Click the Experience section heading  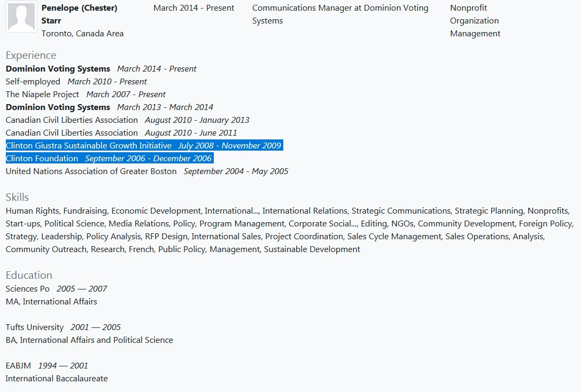point(30,56)
